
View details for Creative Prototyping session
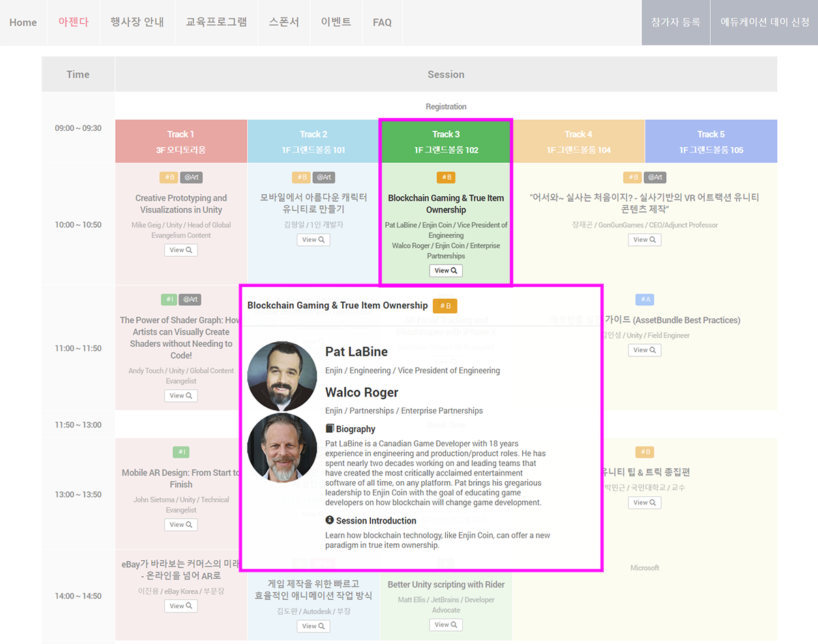181,250
